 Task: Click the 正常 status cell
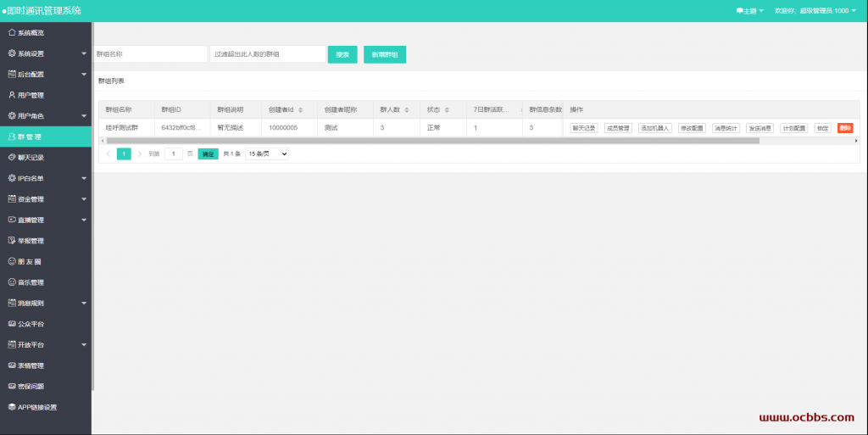click(442, 127)
